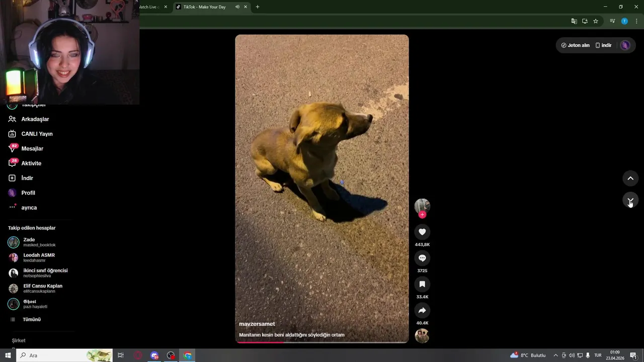This screenshot has height=362, width=644.
Task: Click the microphone icon in tray
Action: coord(588,355)
